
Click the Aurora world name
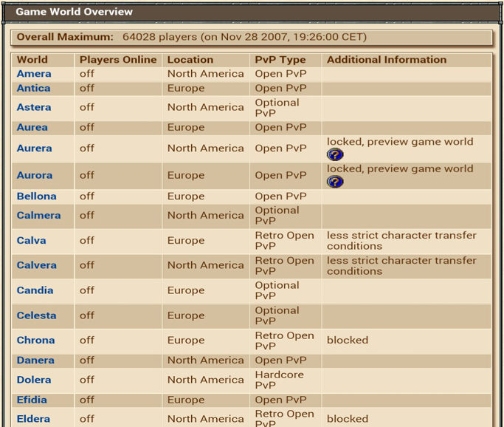(35, 175)
